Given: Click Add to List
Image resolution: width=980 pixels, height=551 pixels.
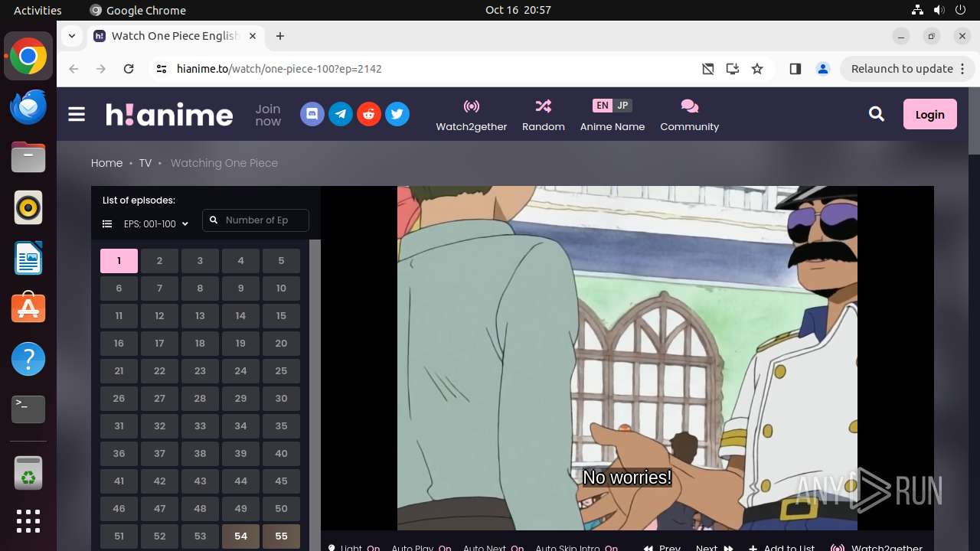Looking at the screenshot, I should (782, 548).
